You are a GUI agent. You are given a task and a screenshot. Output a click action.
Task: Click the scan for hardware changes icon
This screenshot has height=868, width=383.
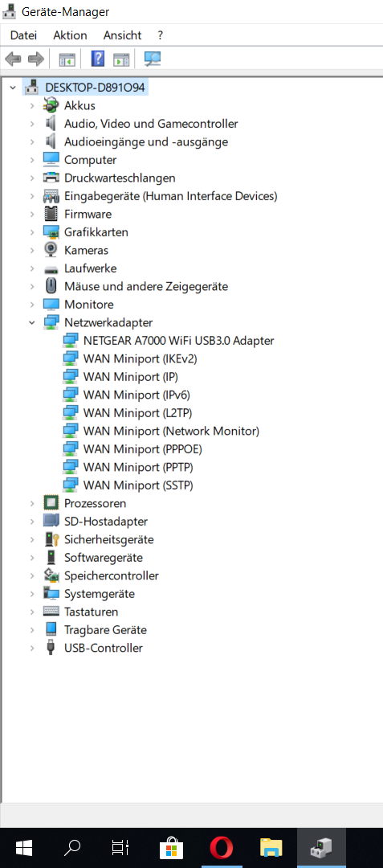152,58
